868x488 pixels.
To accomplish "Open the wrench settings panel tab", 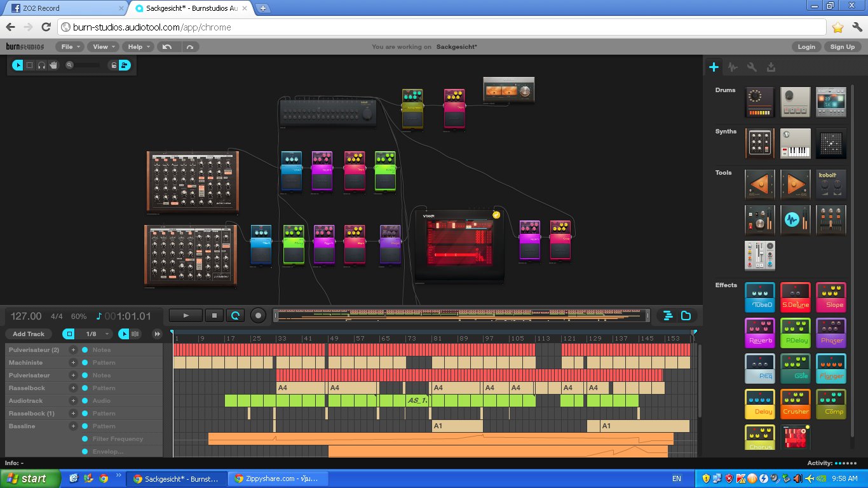I will 752,67.
